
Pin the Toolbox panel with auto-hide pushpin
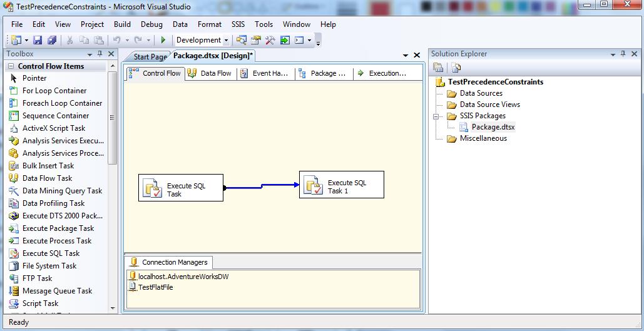click(x=100, y=54)
